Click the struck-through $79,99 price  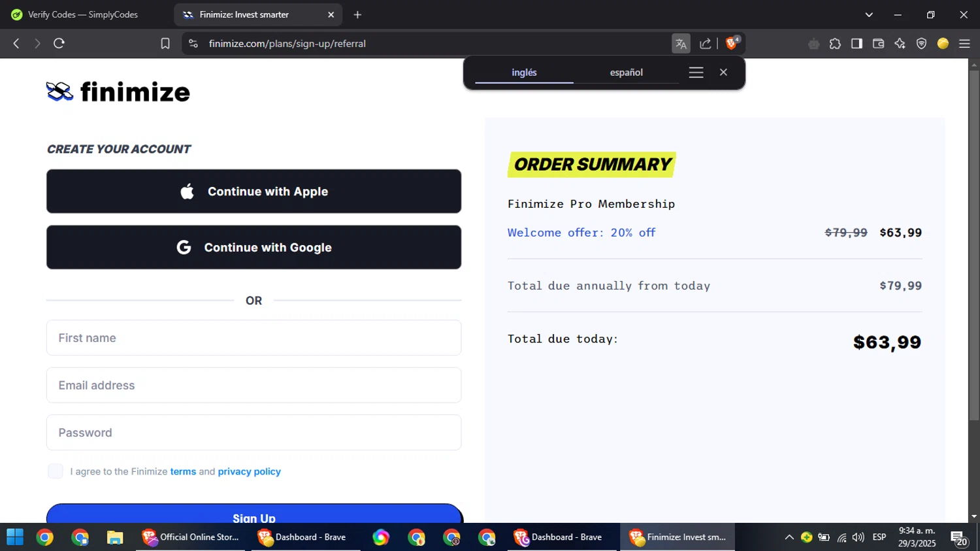[x=846, y=233]
